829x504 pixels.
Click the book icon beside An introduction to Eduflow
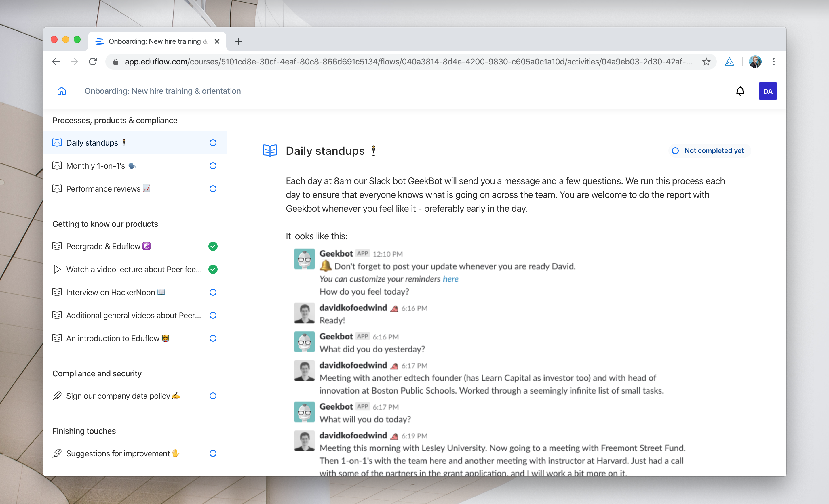(x=57, y=338)
